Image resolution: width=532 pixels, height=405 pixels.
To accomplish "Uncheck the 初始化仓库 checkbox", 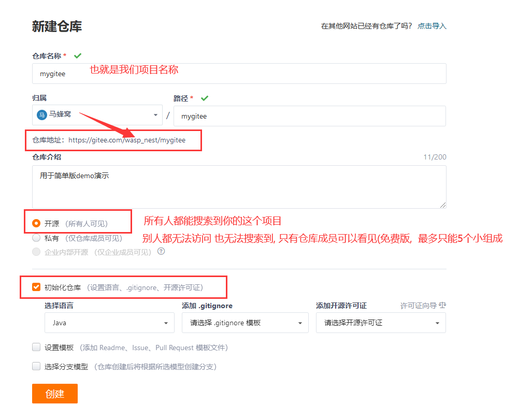I will [x=36, y=287].
